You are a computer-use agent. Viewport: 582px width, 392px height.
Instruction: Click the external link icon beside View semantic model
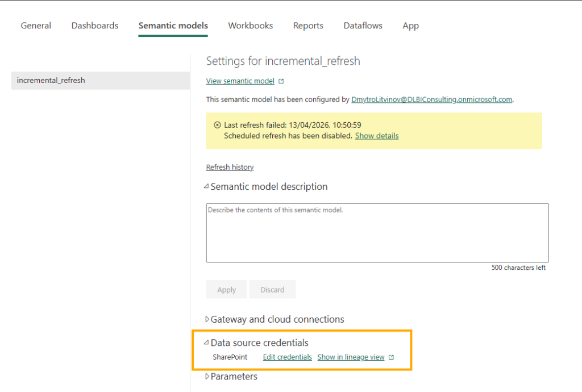(x=281, y=81)
